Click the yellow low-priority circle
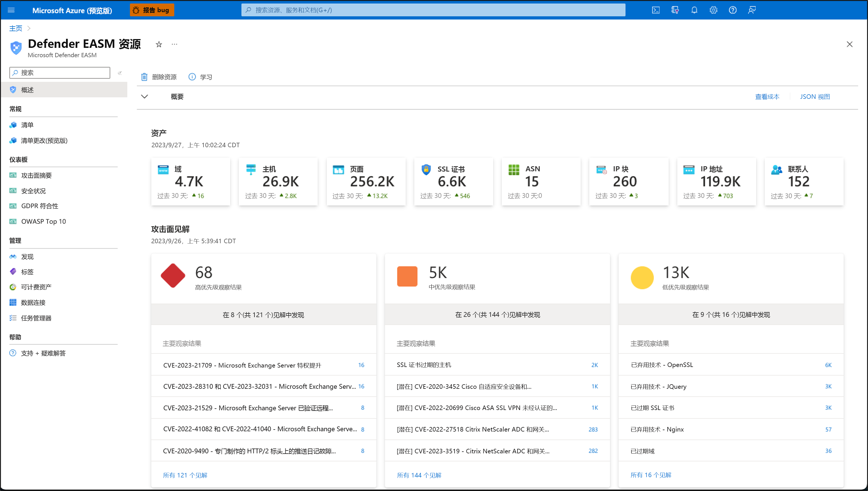The image size is (868, 491). [642, 277]
